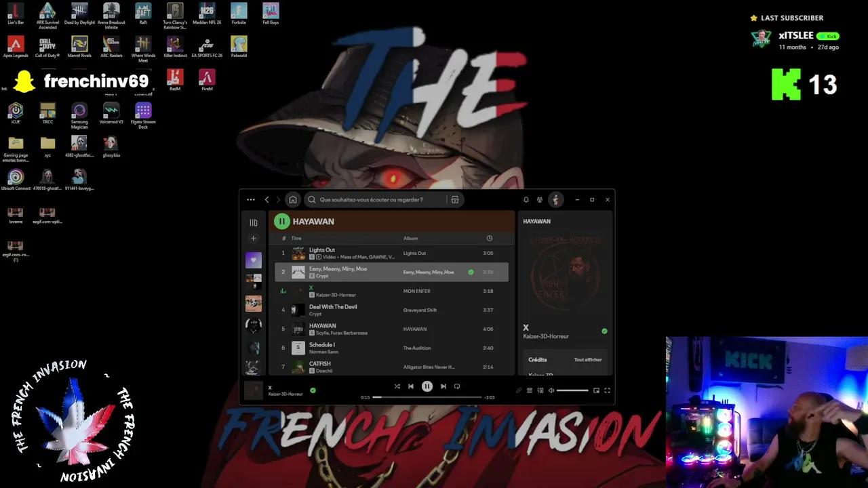Open iCUE desktop shortcut

[x=16, y=113]
